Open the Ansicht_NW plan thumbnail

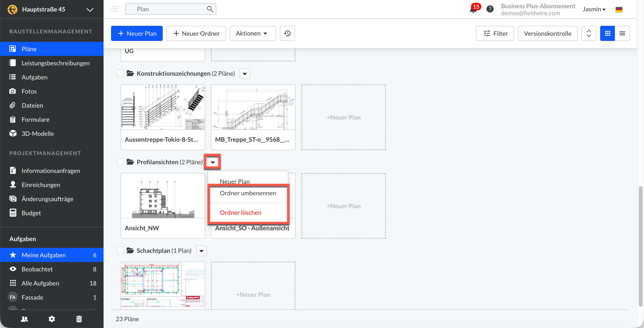coord(163,196)
